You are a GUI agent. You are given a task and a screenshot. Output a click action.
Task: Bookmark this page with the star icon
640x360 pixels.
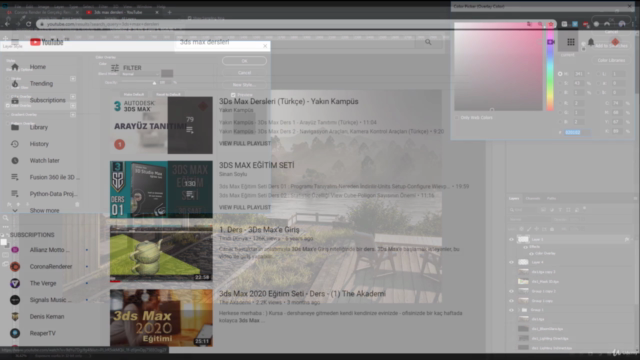click(x=551, y=24)
